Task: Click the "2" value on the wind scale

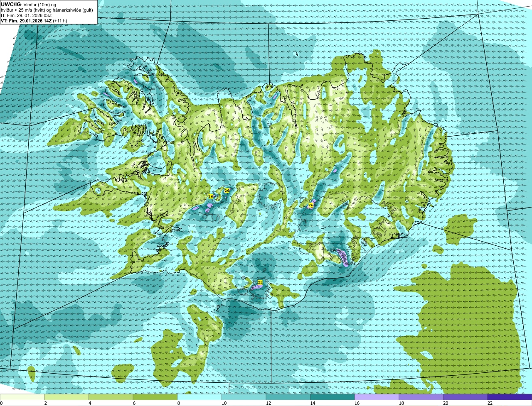Action: coord(45,403)
